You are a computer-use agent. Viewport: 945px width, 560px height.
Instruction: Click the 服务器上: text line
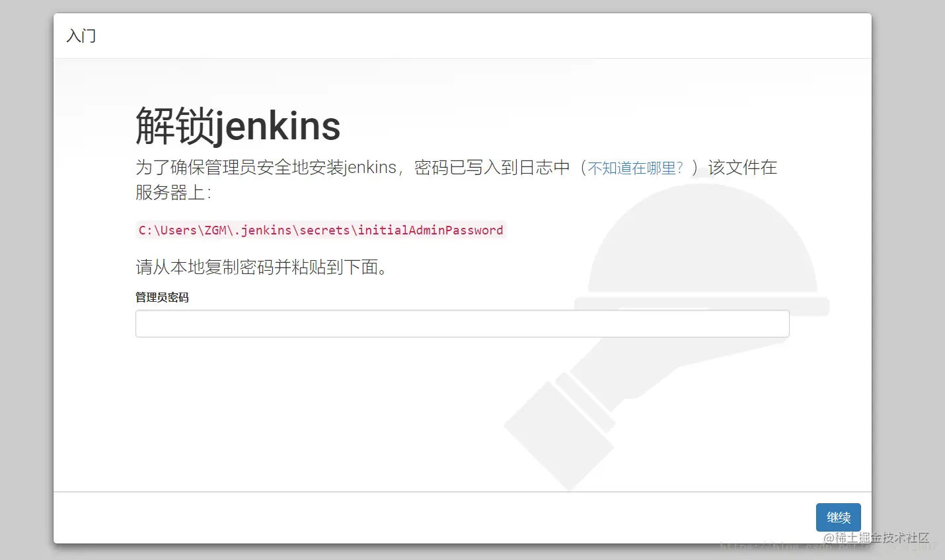point(173,192)
